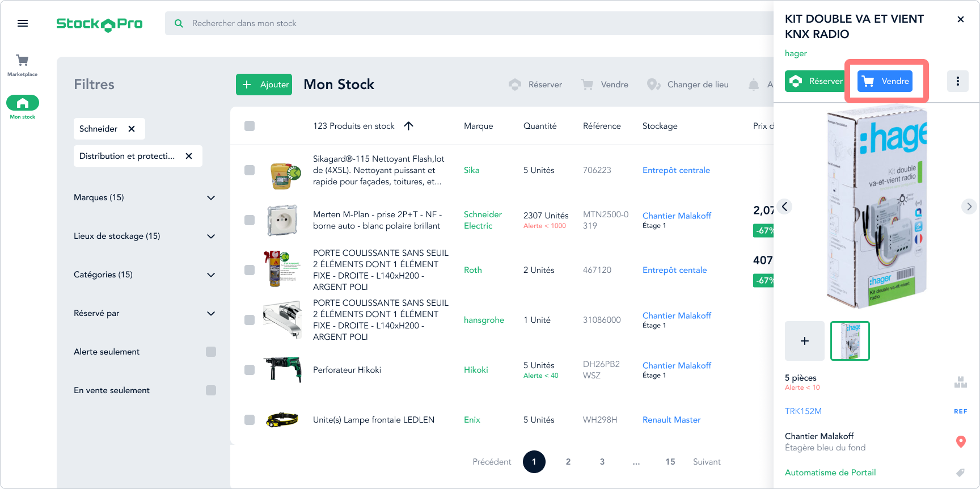Click Perforateur Hikoki drill image
The width and height of the screenshot is (980, 489).
point(282,369)
